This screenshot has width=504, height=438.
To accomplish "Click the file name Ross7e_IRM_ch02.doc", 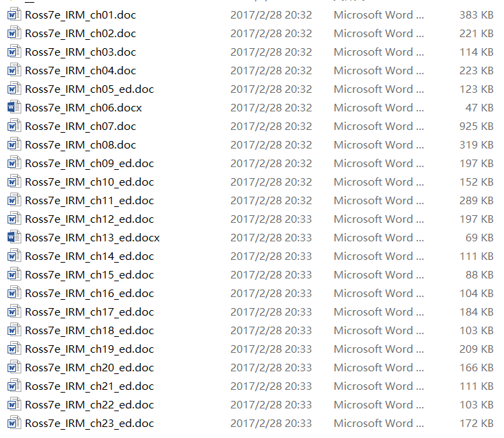I will point(80,34).
